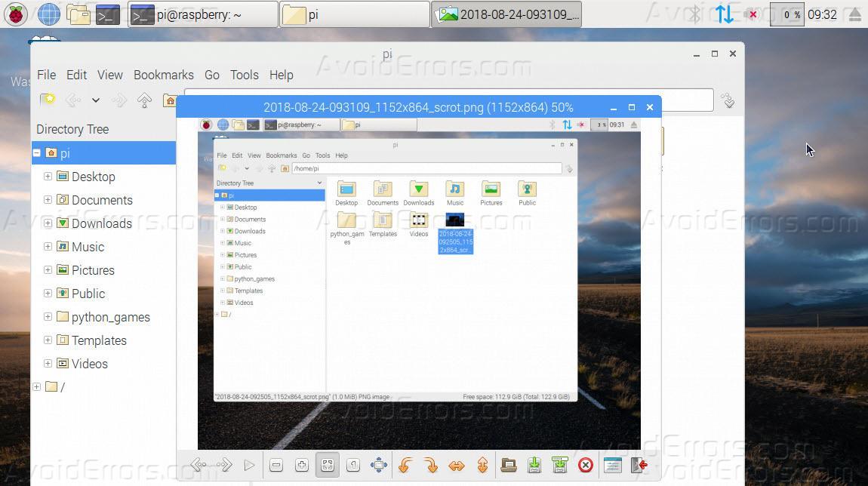
Task: Click the zoom in button in image viewer
Action: point(301,466)
